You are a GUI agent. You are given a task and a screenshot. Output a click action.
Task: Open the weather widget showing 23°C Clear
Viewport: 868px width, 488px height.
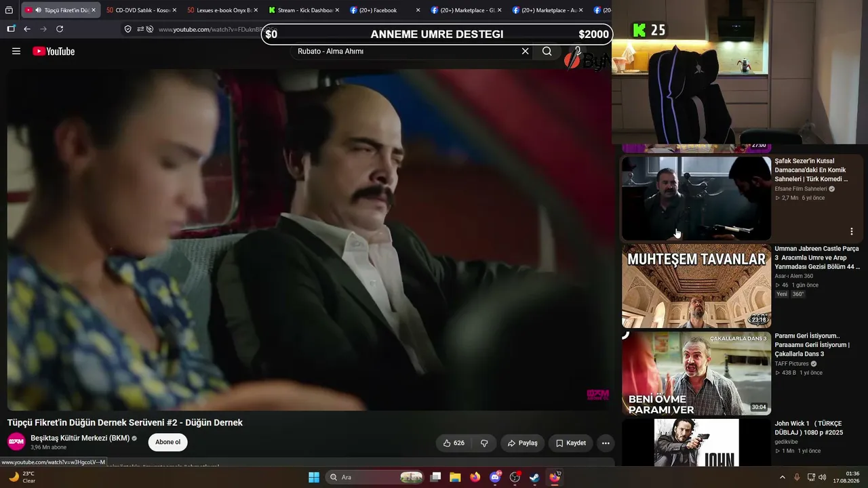[22, 477]
